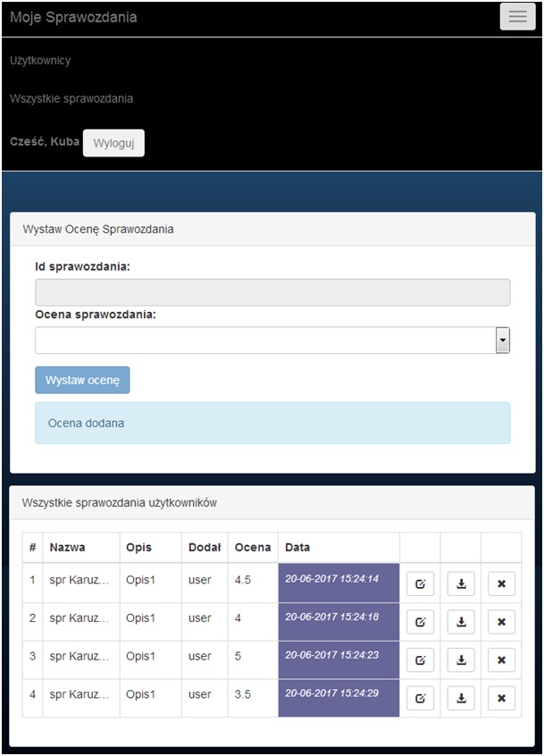The width and height of the screenshot is (544, 756).
Task: Click grade value 4.5 in row 1
Action: point(243,580)
